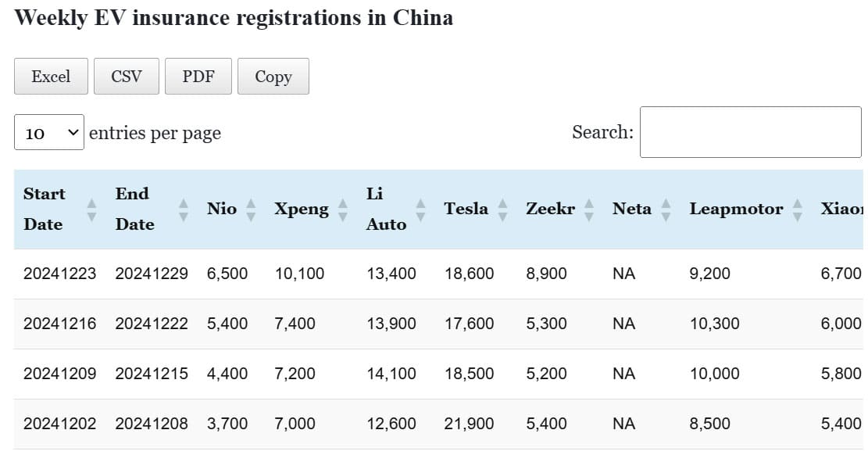The width and height of the screenshot is (868, 455).
Task: Click Tesla column sort arrows
Action: [502, 209]
